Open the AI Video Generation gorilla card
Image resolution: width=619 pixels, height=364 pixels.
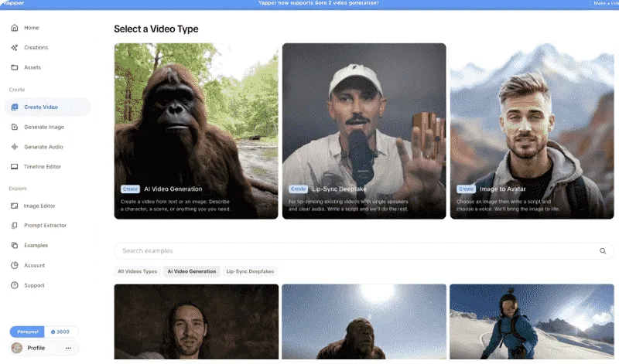coord(196,131)
